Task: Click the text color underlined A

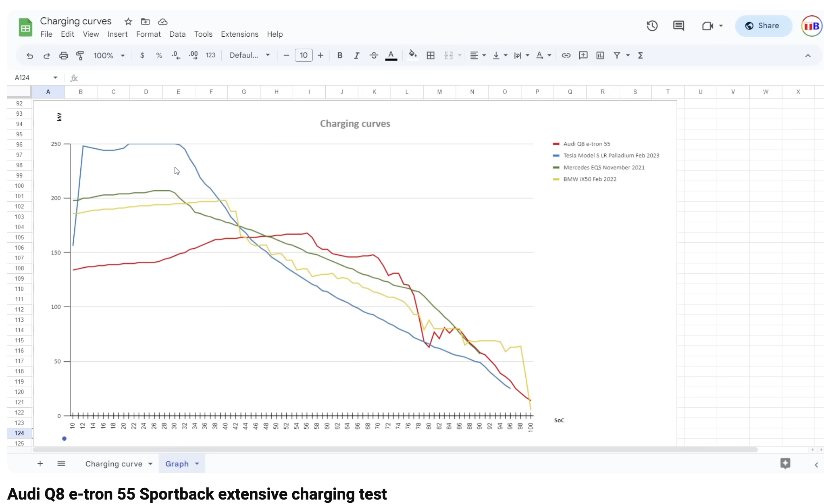Action: [x=391, y=56]
